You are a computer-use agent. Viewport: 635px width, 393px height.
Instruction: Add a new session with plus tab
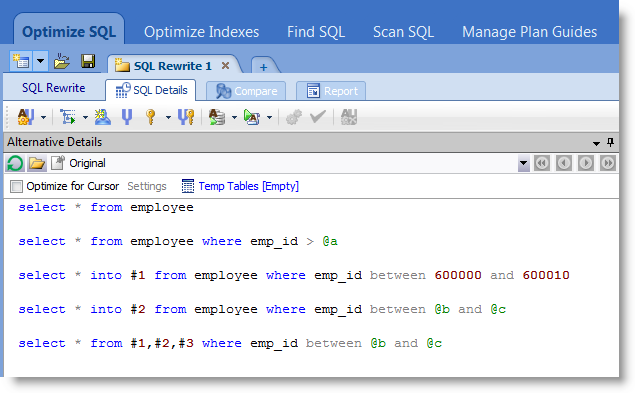click(264, 67)
